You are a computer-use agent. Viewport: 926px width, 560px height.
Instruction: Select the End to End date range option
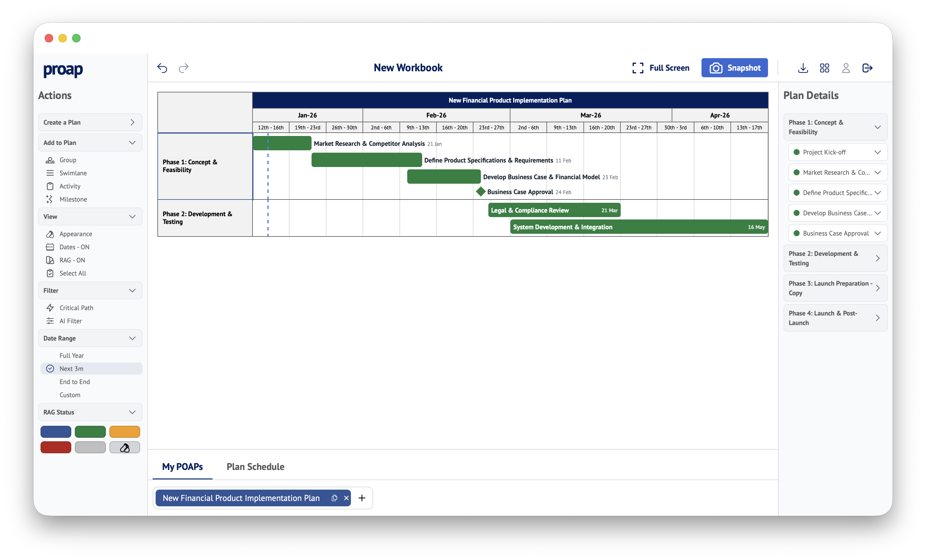tap(75, 381)
